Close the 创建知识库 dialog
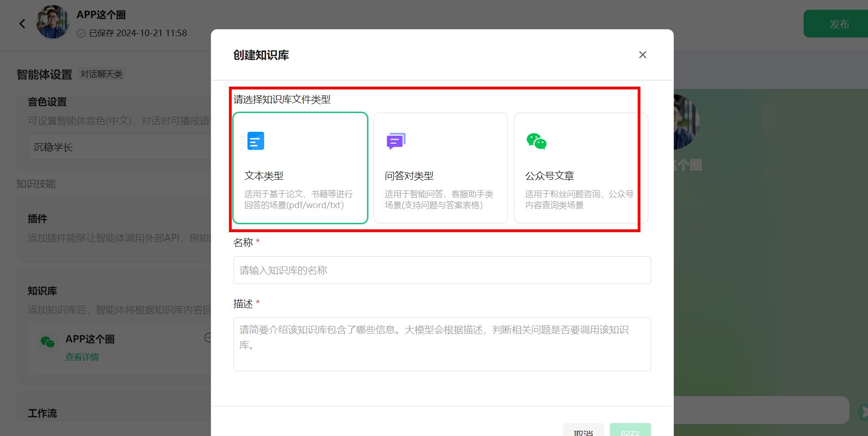The image size is (868, 436). pyautogui.click(x=642, y=54)
